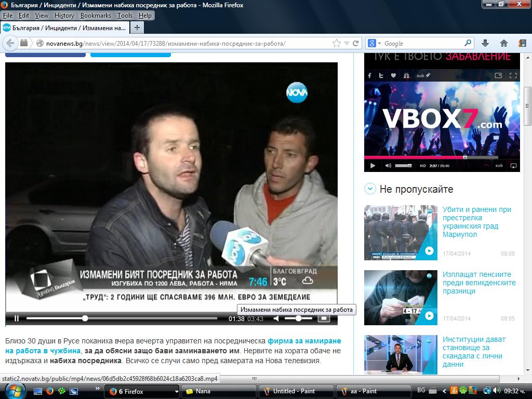
Task: Pause the news video playback
Action: click(x=16, y=318)
